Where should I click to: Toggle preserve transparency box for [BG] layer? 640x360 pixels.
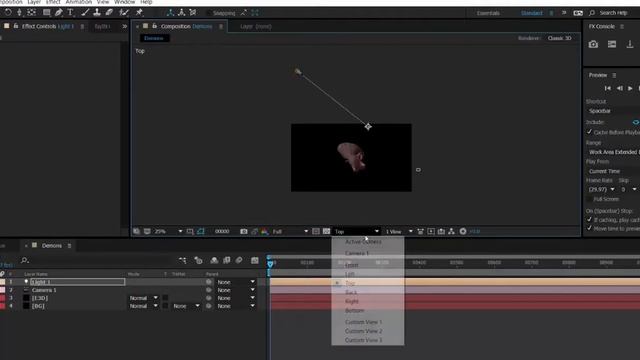click(x=165, y=306)
